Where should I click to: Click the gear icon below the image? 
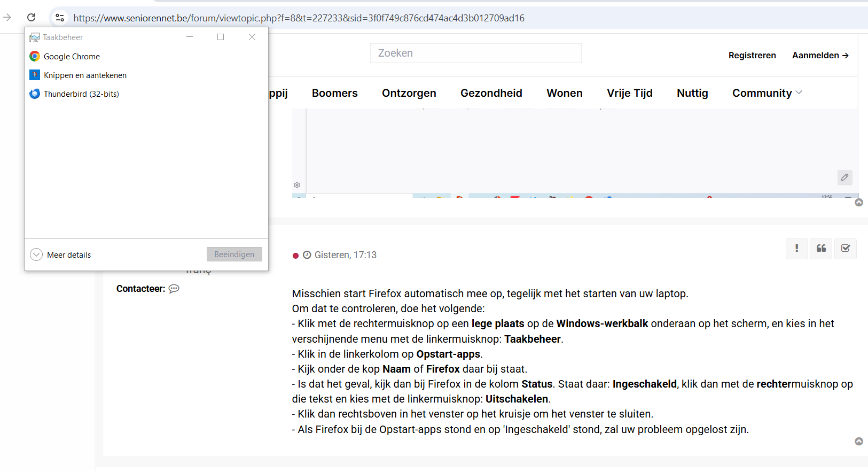click(x=297, y=185)
